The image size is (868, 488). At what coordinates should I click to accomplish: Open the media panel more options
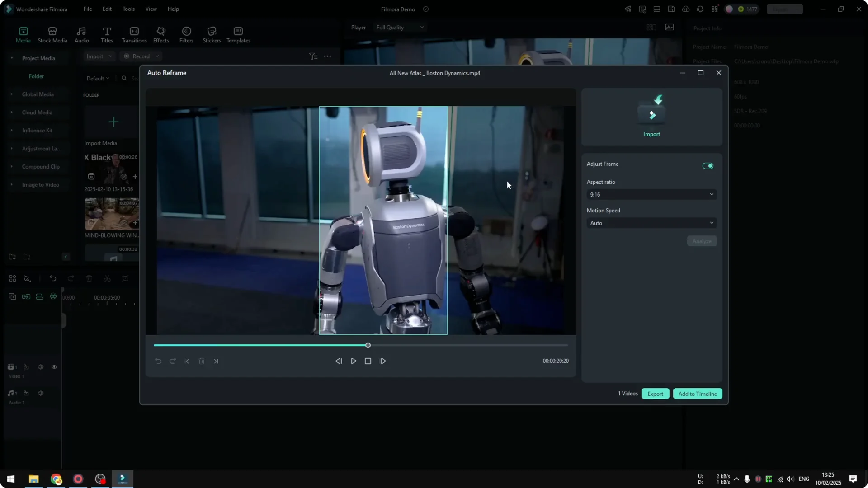pos(328,56)
